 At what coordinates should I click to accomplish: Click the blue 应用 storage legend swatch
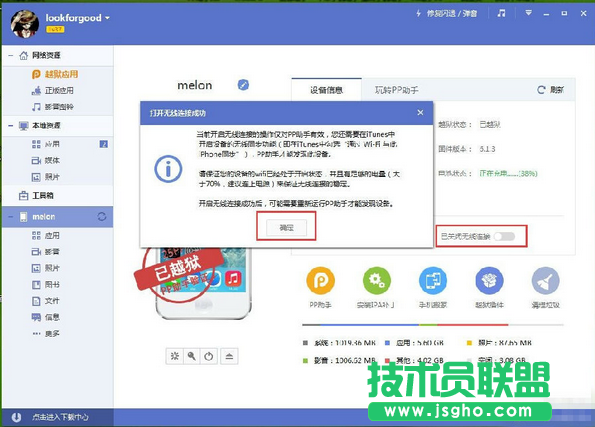point(387,343)
